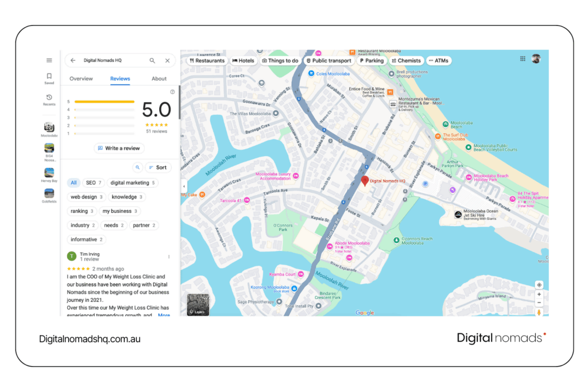588x392 pixels.
Task: Zoom out on the map
Action: (539, 302)
